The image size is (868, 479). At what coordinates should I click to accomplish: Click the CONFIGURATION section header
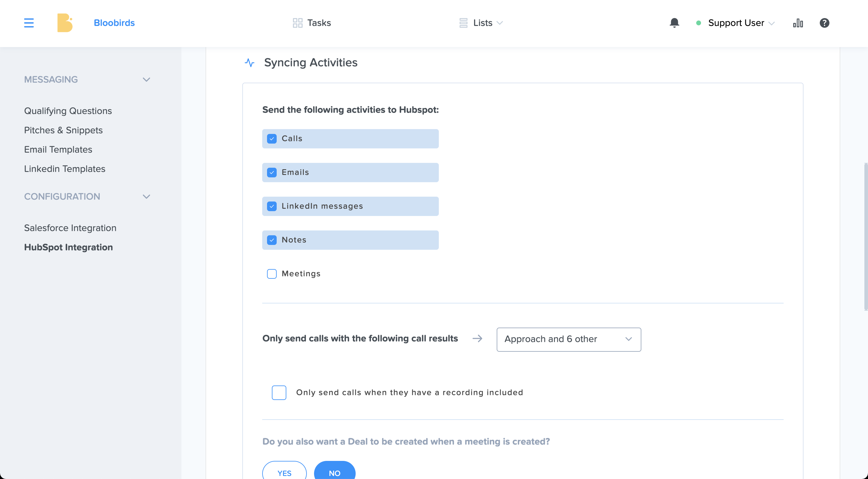(62, 197)
